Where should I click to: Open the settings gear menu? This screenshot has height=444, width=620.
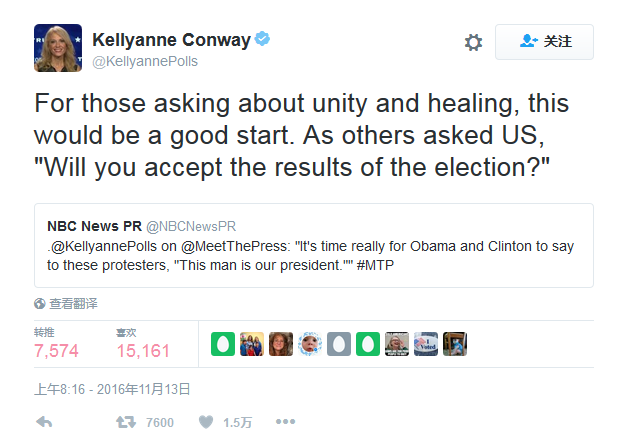[473, 42]
